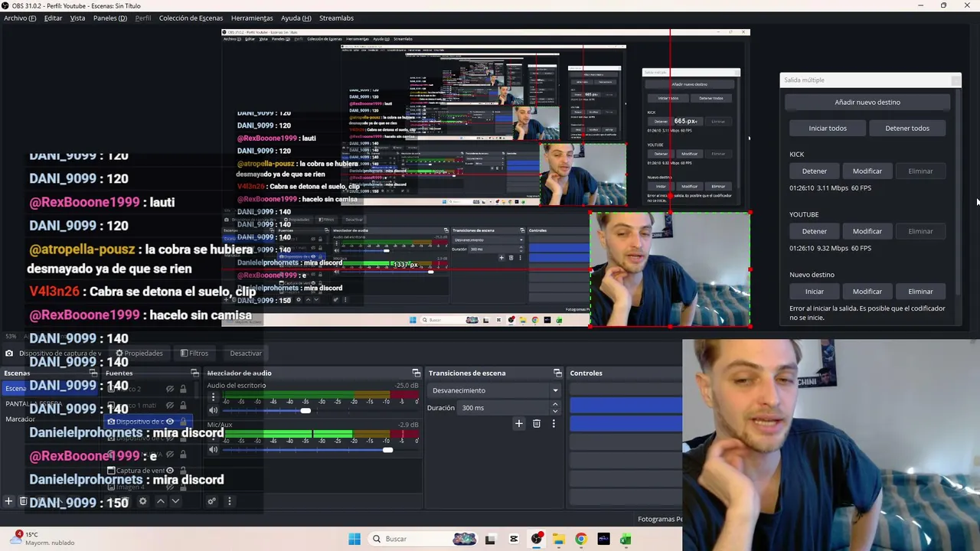980x551 pixels.
Task: Open the Vista menu
Action: point(77,18)
